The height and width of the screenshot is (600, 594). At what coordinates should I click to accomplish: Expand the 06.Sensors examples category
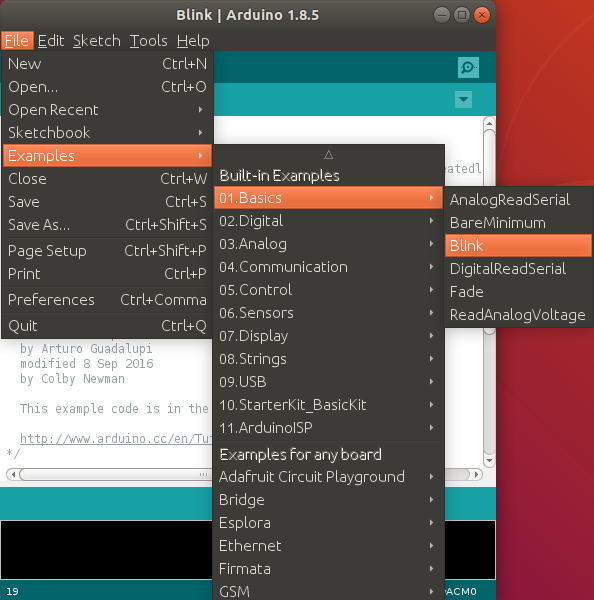pyautogui.click(x=328, y=313)
